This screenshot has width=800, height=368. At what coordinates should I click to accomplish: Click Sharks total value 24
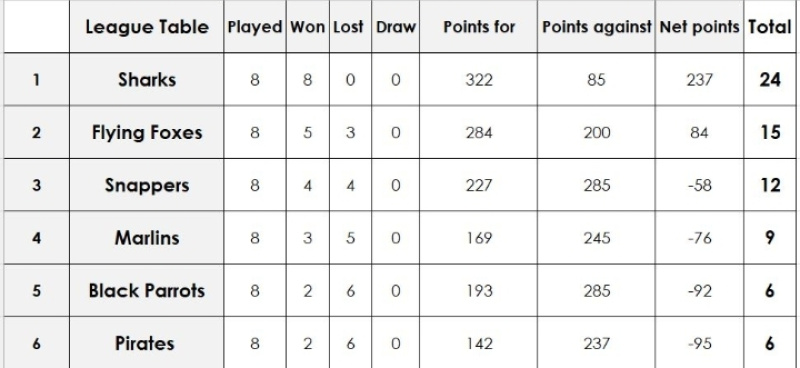pos(770,80)
